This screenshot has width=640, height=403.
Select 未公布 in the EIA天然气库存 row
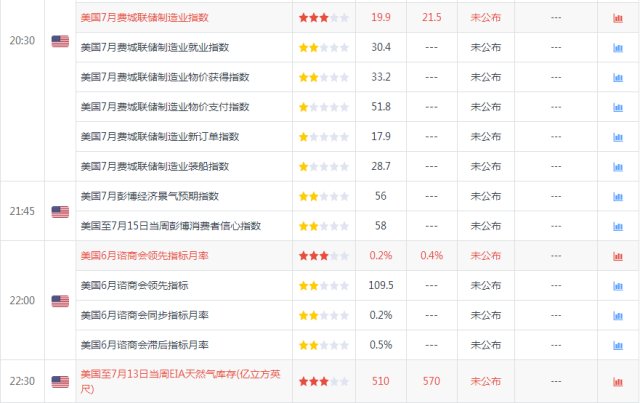coord(486,381)
